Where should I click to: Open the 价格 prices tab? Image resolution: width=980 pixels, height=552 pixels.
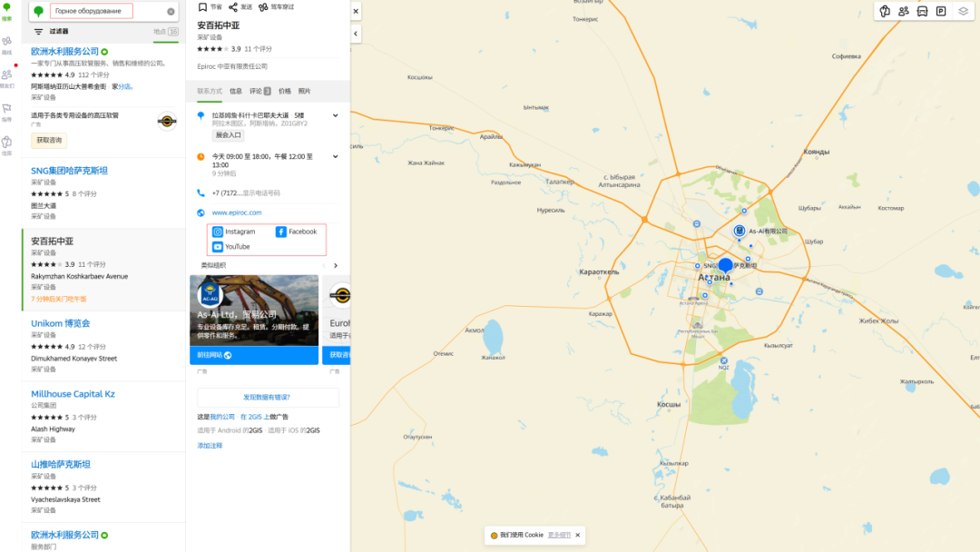point(284,92)
